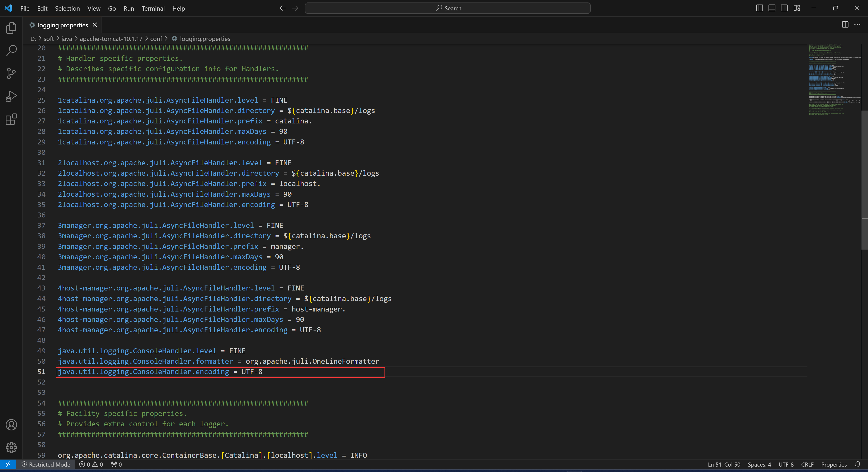Click "4host-manager.org.apache.juli.AsyncFileHandler.directory" key
This screenshot has width=868, height=472.
coord(175,298)
